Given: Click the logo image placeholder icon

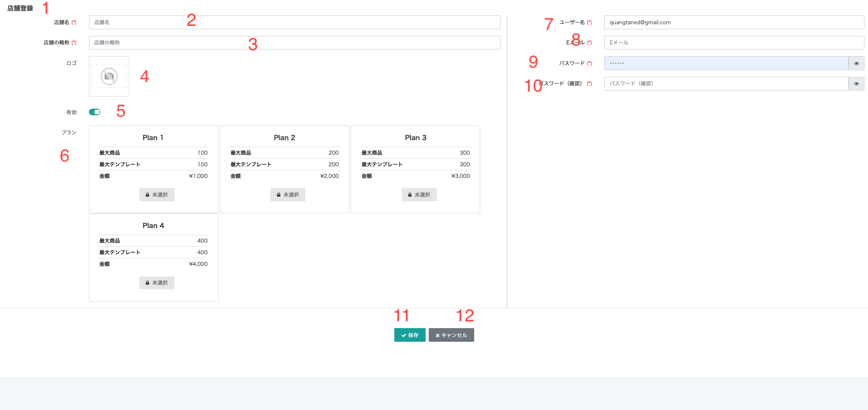Looking at the screenshot, I should click(109, 76).
